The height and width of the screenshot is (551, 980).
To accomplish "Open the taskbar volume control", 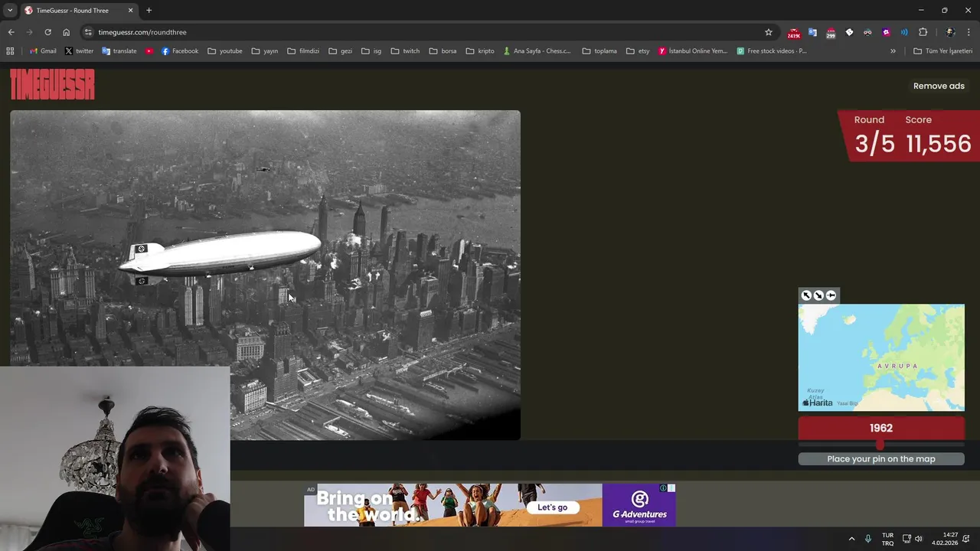I will click(919, 539).
